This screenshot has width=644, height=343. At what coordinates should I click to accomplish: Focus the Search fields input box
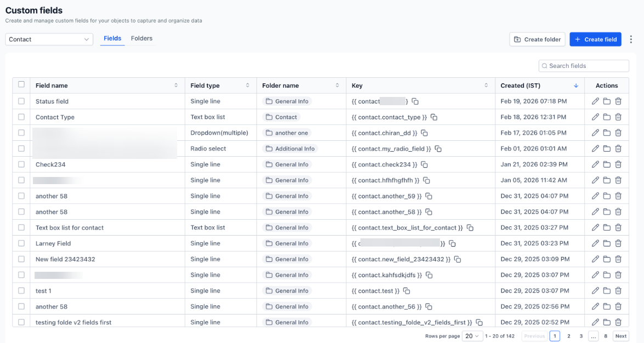click(586, 66)
